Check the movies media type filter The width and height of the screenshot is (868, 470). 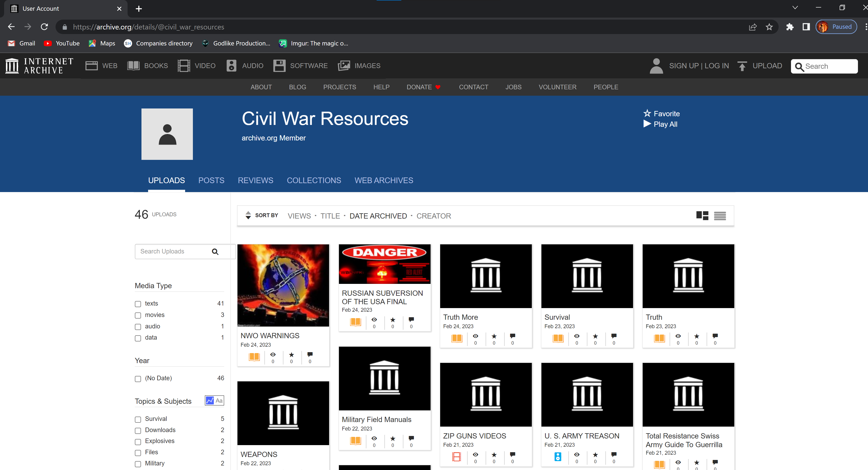point(138,315)
